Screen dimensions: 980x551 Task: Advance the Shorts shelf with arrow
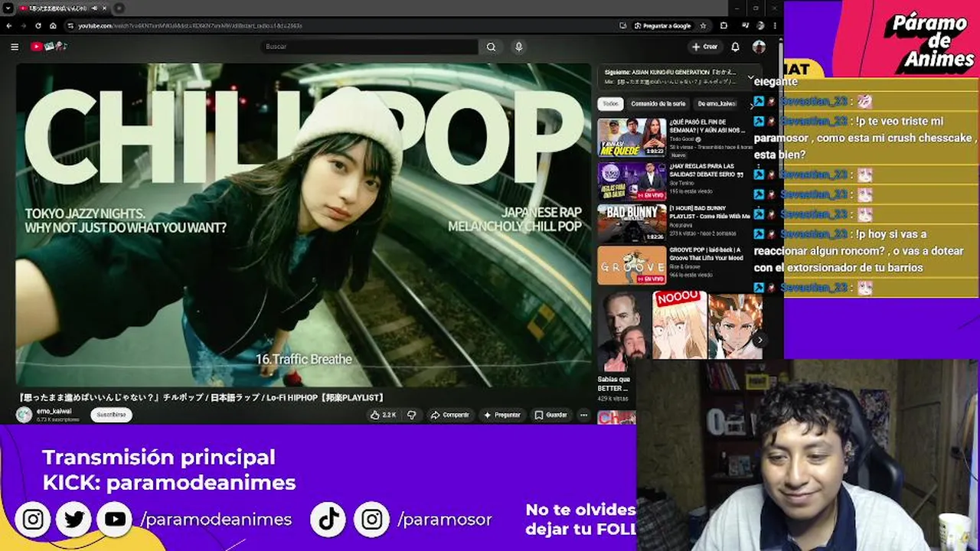759,340
